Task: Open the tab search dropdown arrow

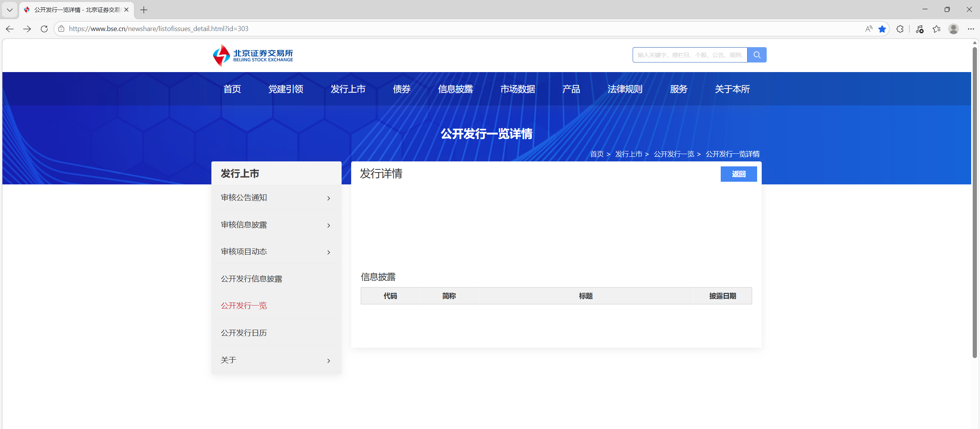Action: click(x=10, y=10)
